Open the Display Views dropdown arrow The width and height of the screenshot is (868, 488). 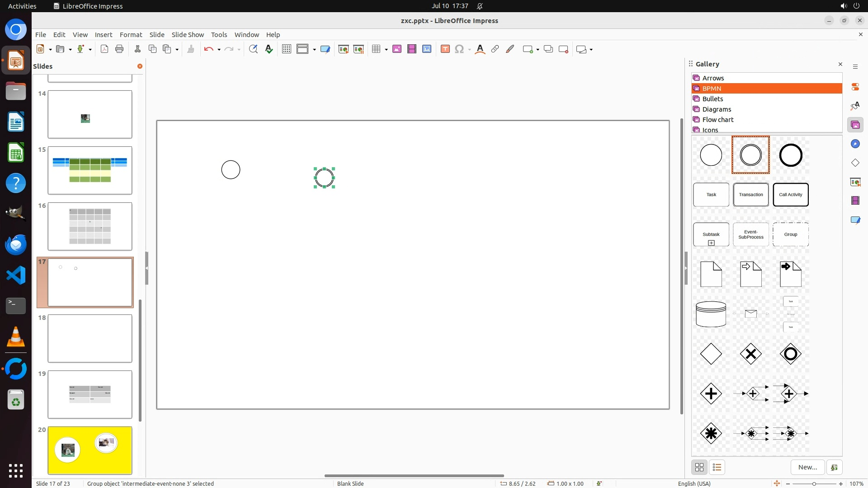click(x=314, y=50)
